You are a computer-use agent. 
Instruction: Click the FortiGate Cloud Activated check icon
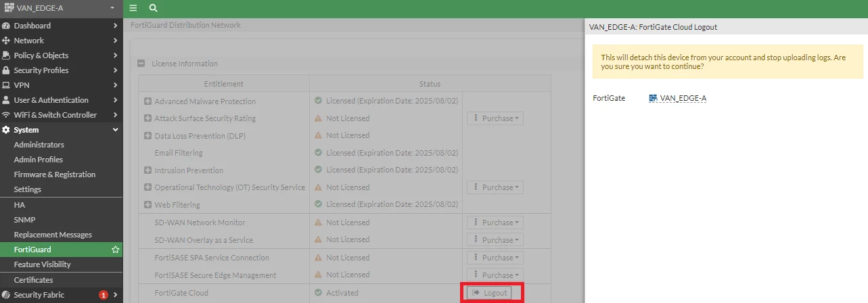[x=318, y=293]
